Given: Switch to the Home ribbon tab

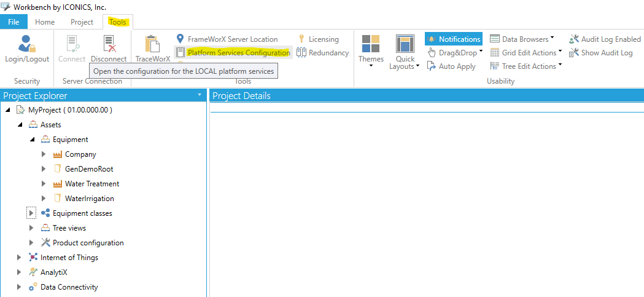Looking at the screenshot, I should 45,22.
